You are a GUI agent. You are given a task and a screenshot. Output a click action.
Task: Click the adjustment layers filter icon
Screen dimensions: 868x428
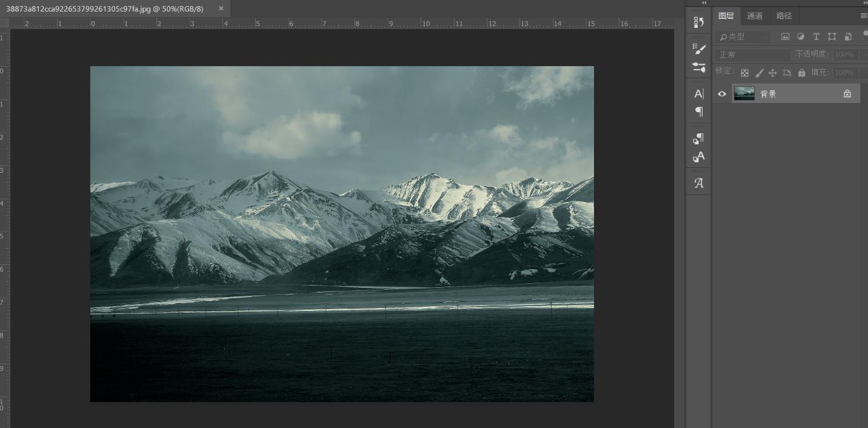801,36
